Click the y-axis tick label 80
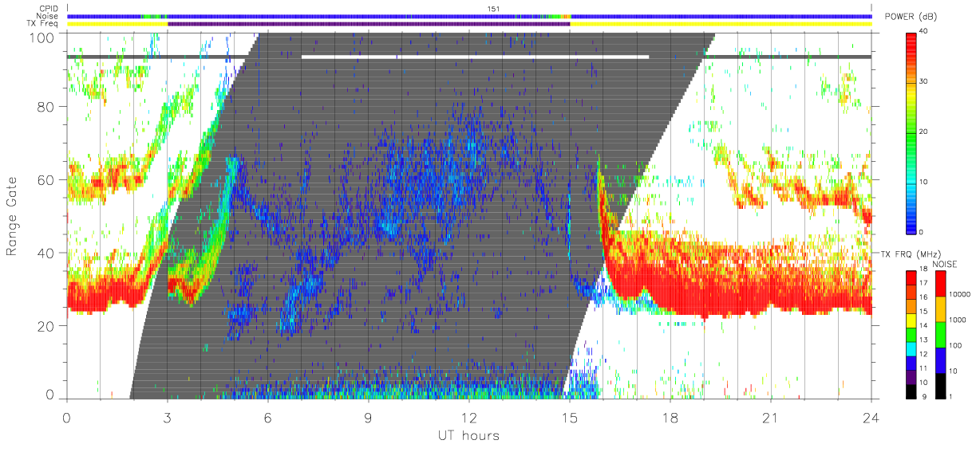Image resolution: width=980 pixels, height=452 pixels. click(x=48, y=107)
